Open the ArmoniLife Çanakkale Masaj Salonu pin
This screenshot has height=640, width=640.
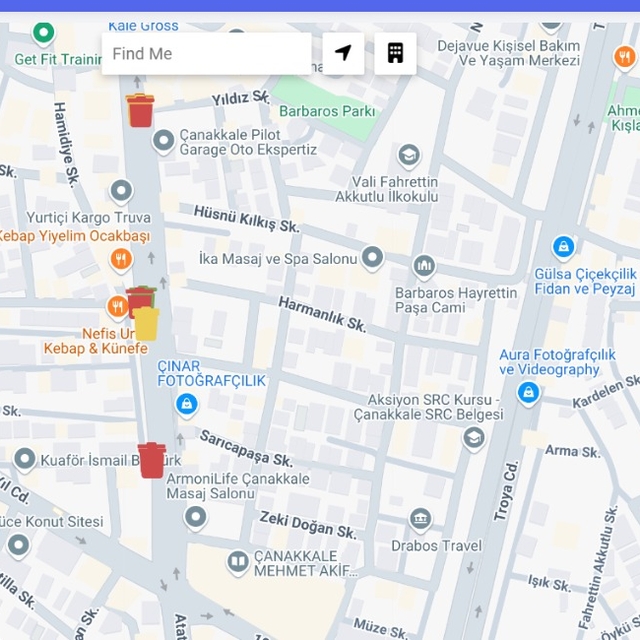point(195,517)
